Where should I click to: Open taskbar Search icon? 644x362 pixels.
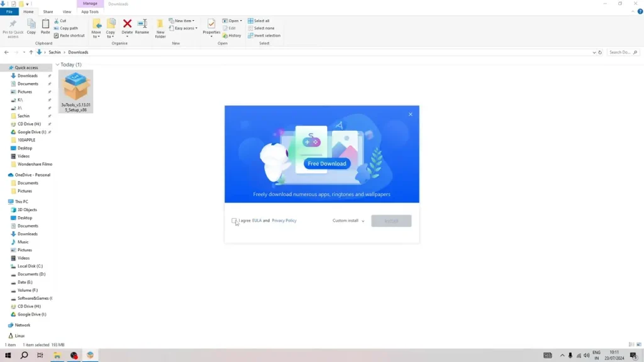point(25,356)
